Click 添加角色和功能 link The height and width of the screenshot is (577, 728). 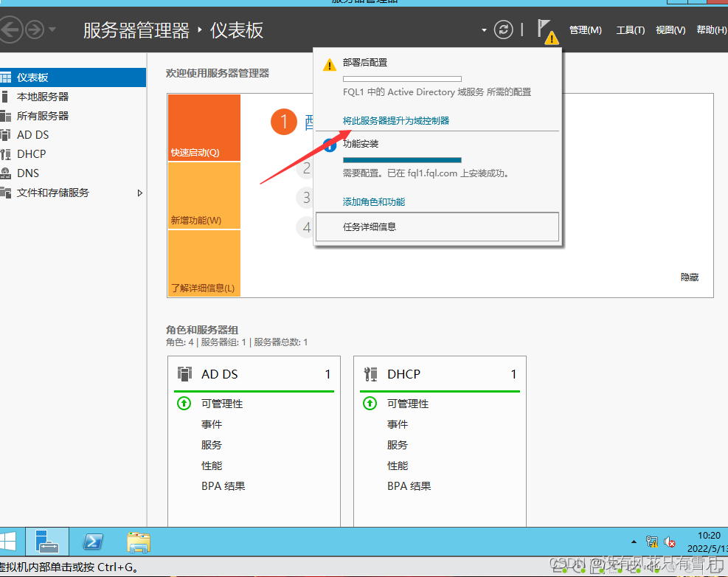coord(374,201)
